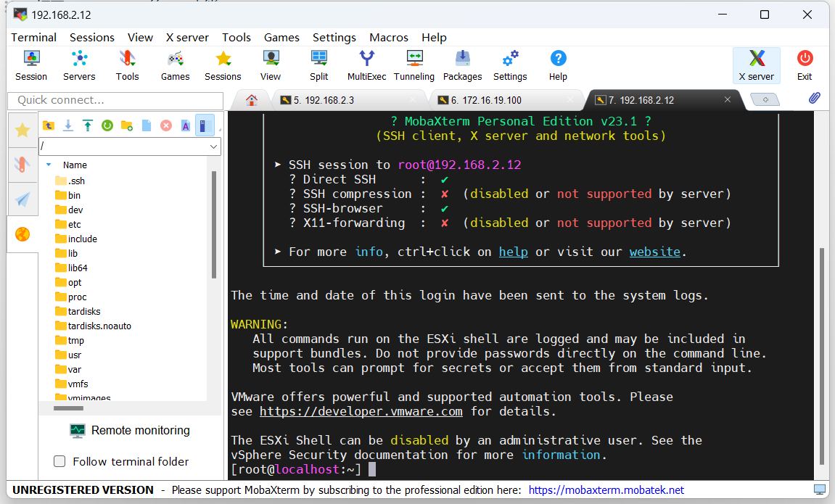Screen dimensions: 835x504
Task: Open the mobaxterm.mobatek.net link
Action: click(x=606, y=490)
